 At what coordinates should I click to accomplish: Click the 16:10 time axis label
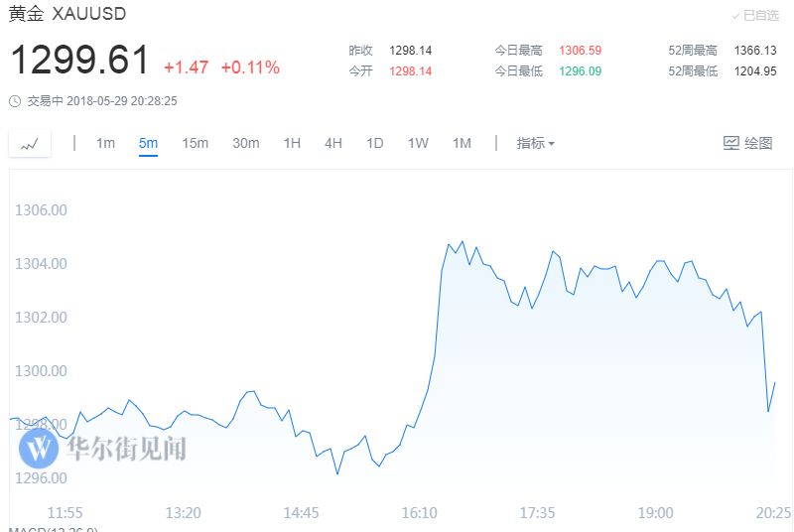[x=419, y=513]
